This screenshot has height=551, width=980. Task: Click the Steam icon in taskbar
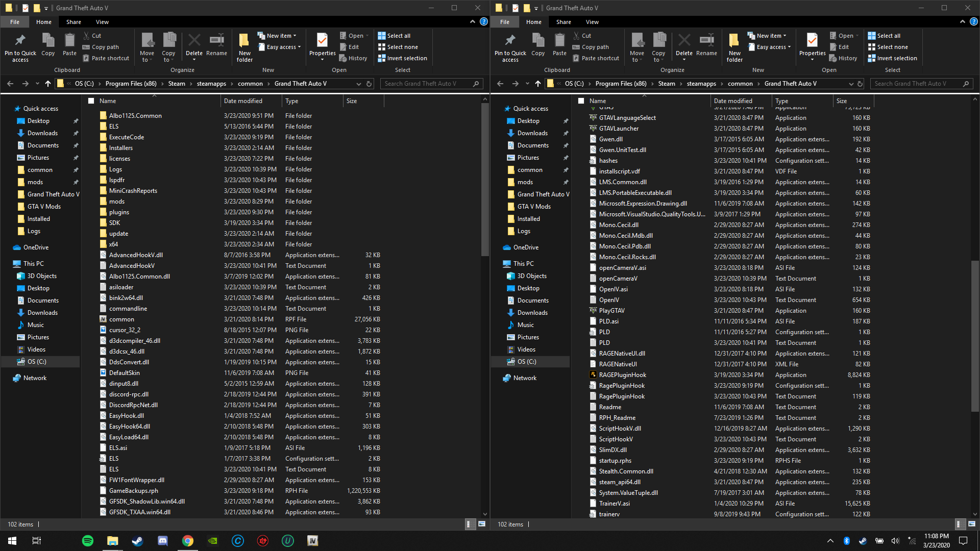tap(138, 541)
